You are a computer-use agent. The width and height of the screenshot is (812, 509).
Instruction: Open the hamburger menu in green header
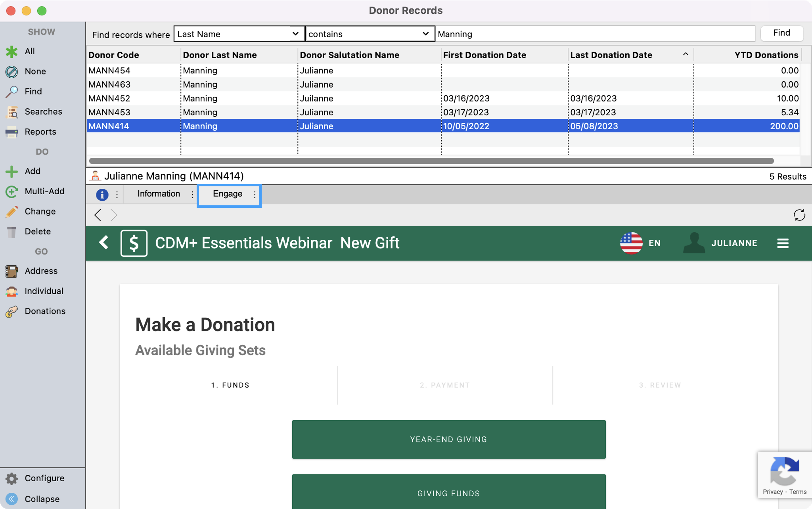[x=782, y=243]
